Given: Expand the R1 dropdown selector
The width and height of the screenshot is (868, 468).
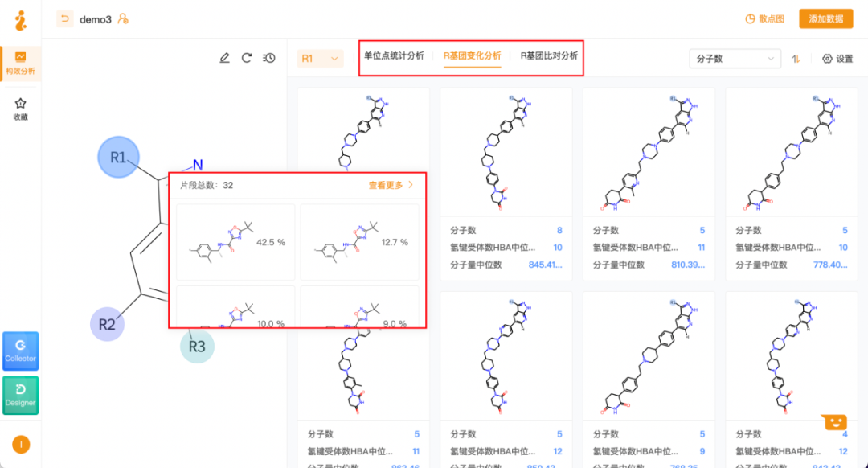Looking at the screenshot, I should click(320, 59).
